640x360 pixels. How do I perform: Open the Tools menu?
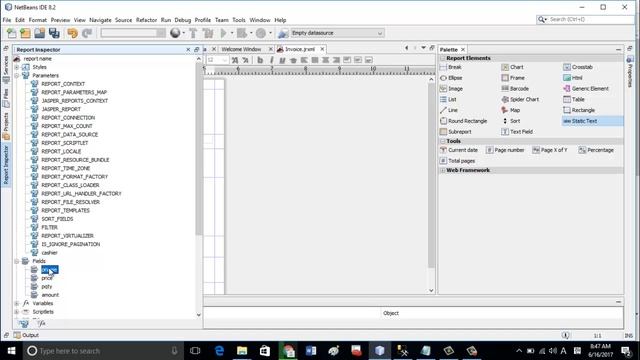pyautogui.click(x=239, y=20)
